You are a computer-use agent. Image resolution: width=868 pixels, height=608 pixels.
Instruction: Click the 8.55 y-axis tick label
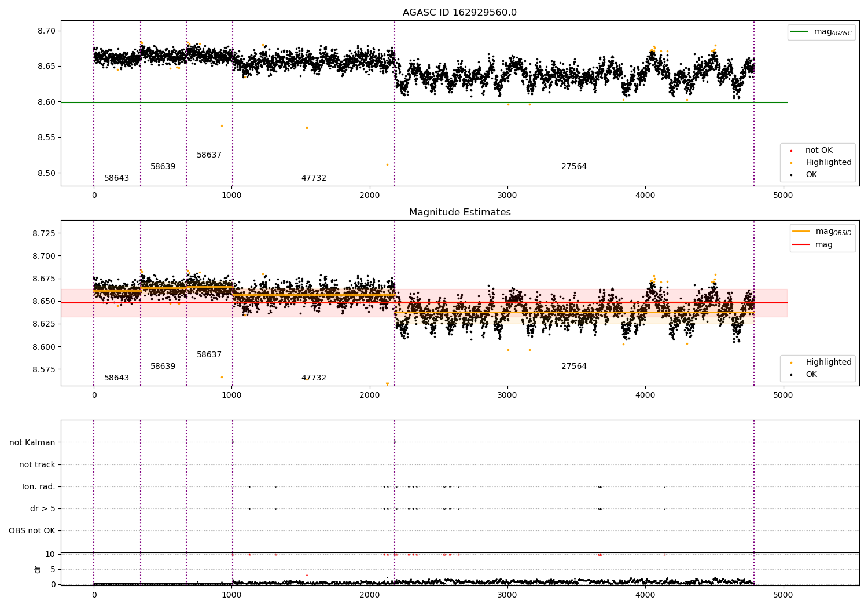pos(46,138)
